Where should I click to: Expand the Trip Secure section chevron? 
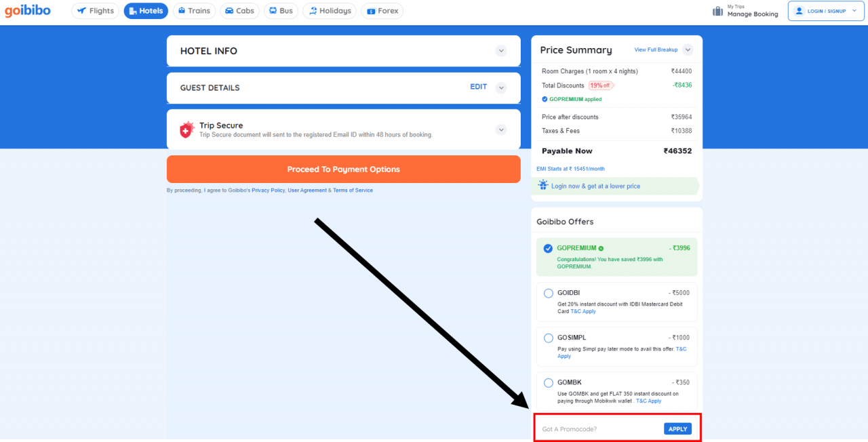click(501, 129)
